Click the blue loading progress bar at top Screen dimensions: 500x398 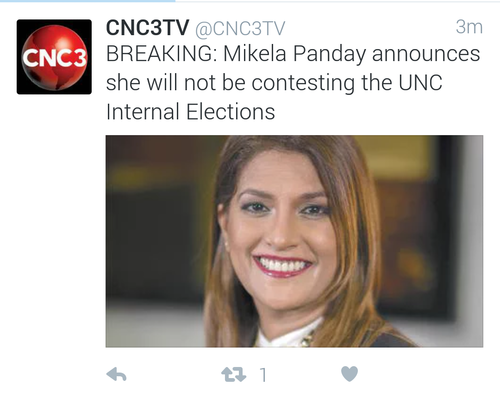pyautogui.click(x=87, y=1)
